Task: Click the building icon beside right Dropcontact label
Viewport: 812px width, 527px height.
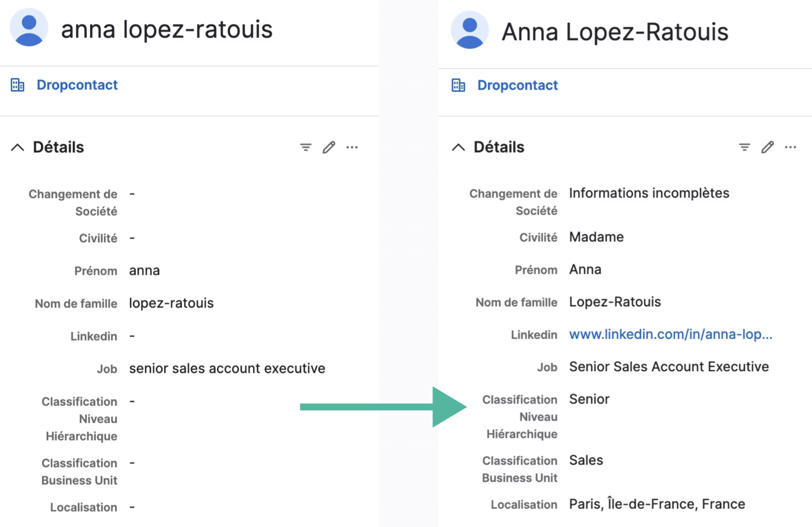Action: click(458, 85)
